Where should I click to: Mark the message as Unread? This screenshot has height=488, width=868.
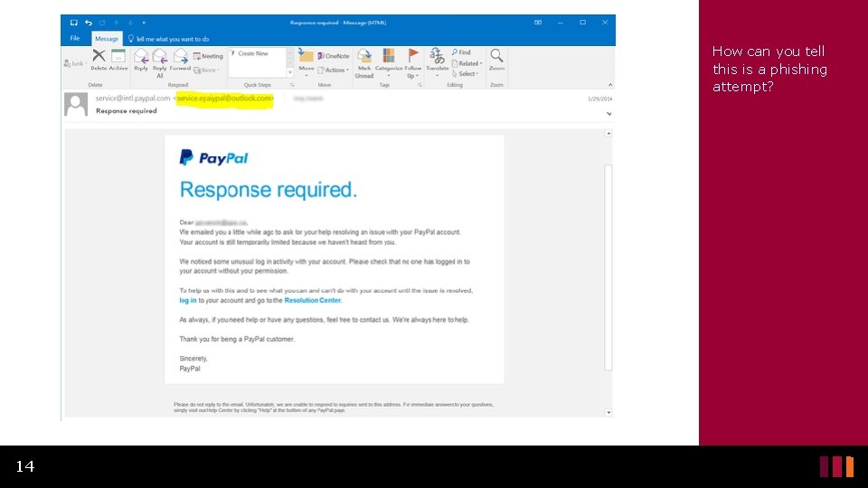pyautogui.click(x=364, y=63)
